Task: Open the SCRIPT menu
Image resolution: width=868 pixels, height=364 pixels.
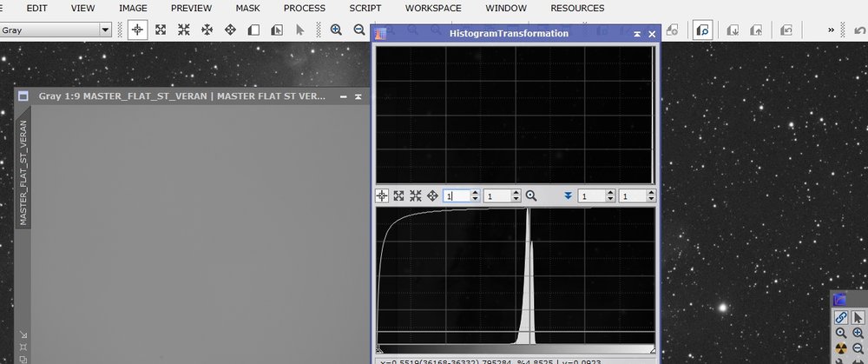Action: click(365, 9)
